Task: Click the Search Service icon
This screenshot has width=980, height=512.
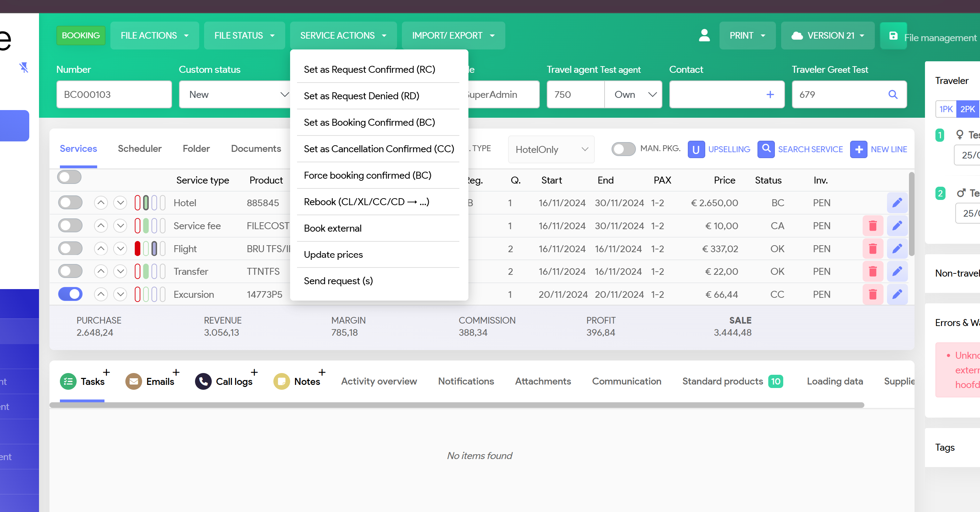Action: (x=766, y=149)
